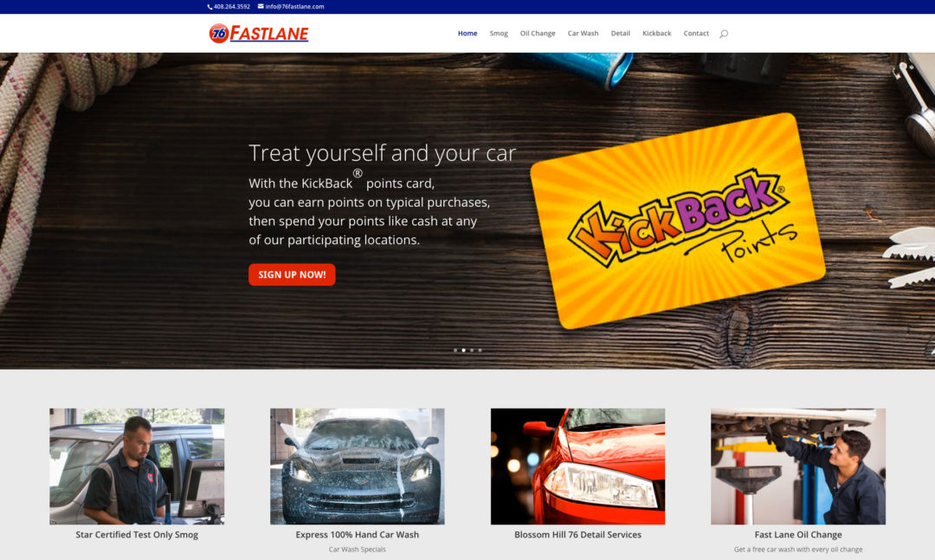Open the Kickback menu link
935x560 pixels.
pos(656,34)
